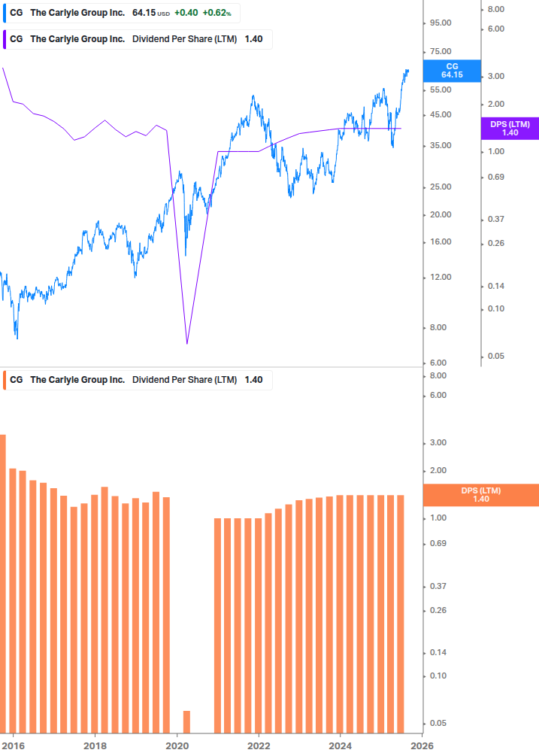
Task: Click the purple DPS (LTM) 1.40 axis tag
Action: (x=510, y=129)
